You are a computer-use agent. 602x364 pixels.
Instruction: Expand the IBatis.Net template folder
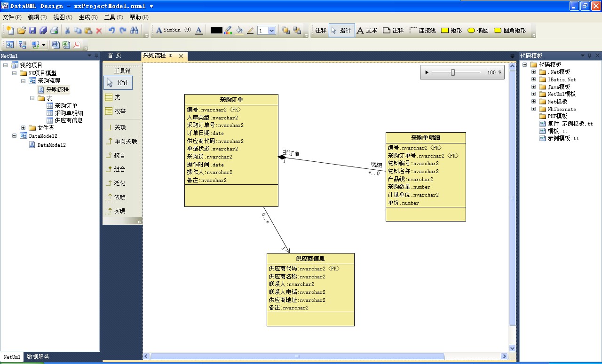[x=534, y=79]
